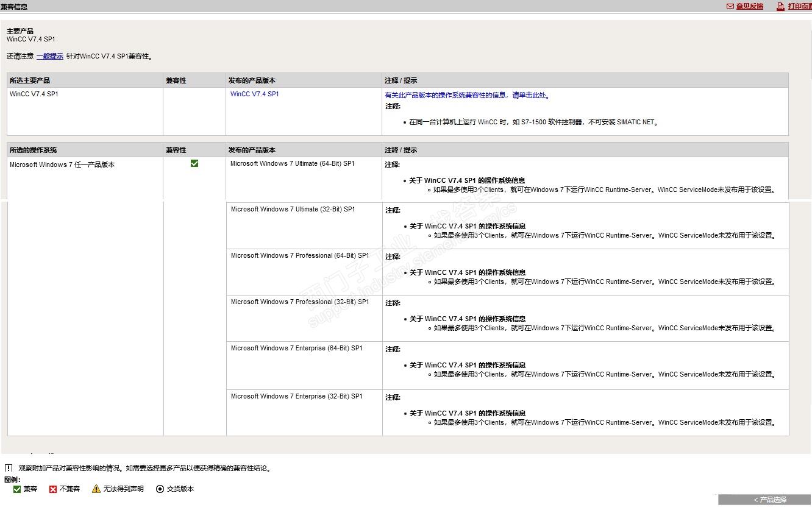Open the 打印页面 print page link
The width and height of the screenshot is (812, 510).
(x=799, y=6)
